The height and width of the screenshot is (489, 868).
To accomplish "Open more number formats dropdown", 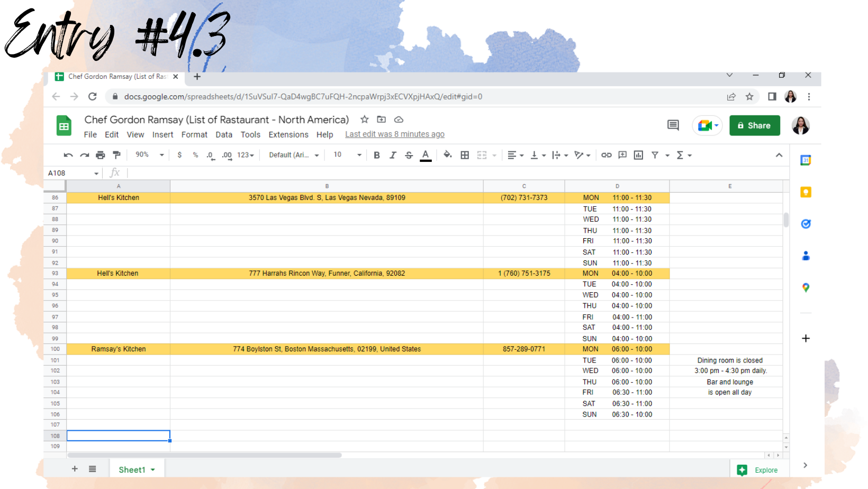I will [246, 155].
